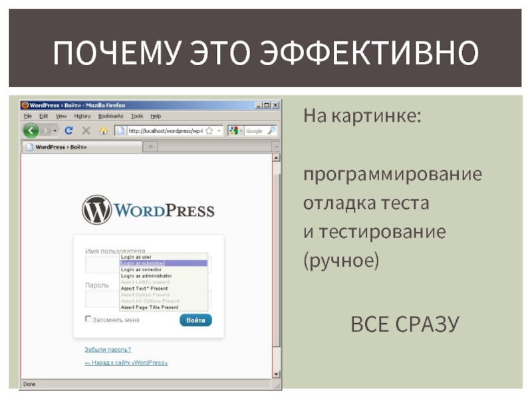
Task: Click the page icon in address bar
Action: pos(120,130)
